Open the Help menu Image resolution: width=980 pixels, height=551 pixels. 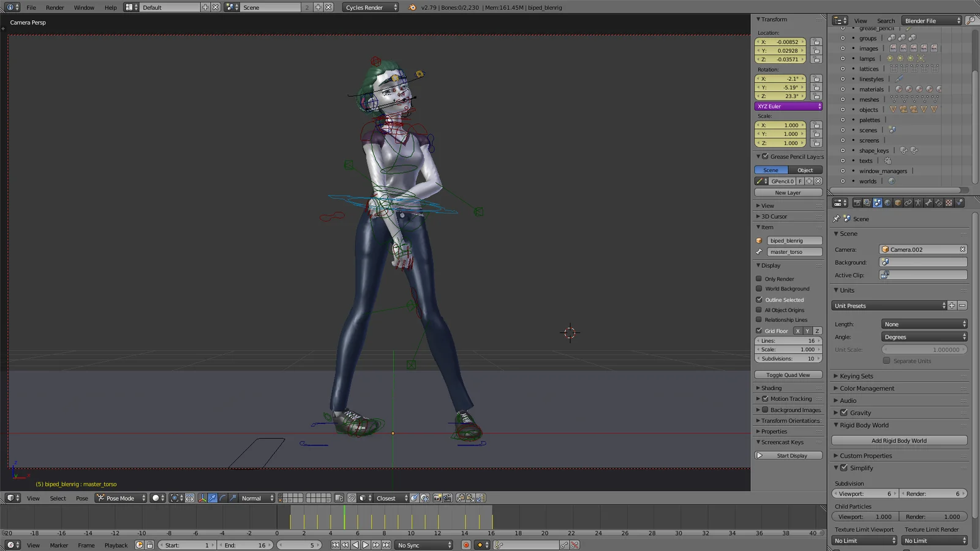(110, 7)
